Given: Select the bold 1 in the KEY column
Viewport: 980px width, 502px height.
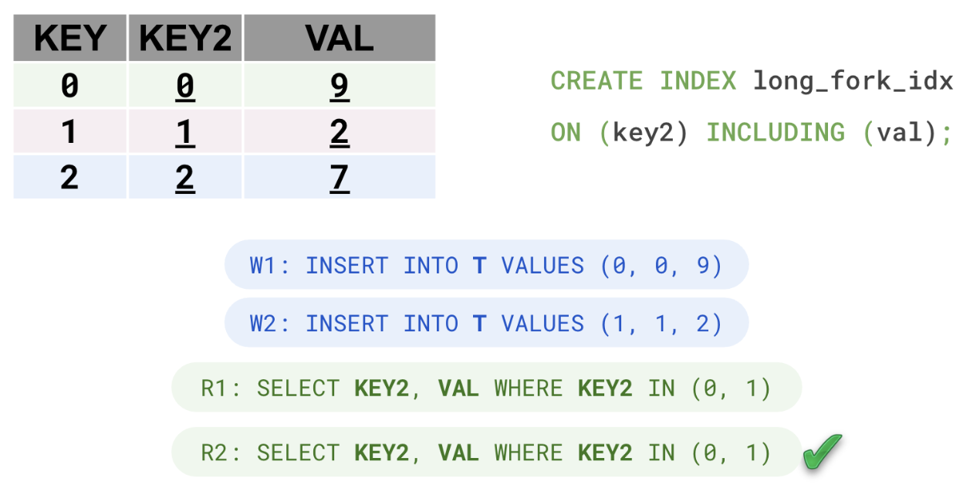Looking at the screenshot, I should [x=69, y=132].
